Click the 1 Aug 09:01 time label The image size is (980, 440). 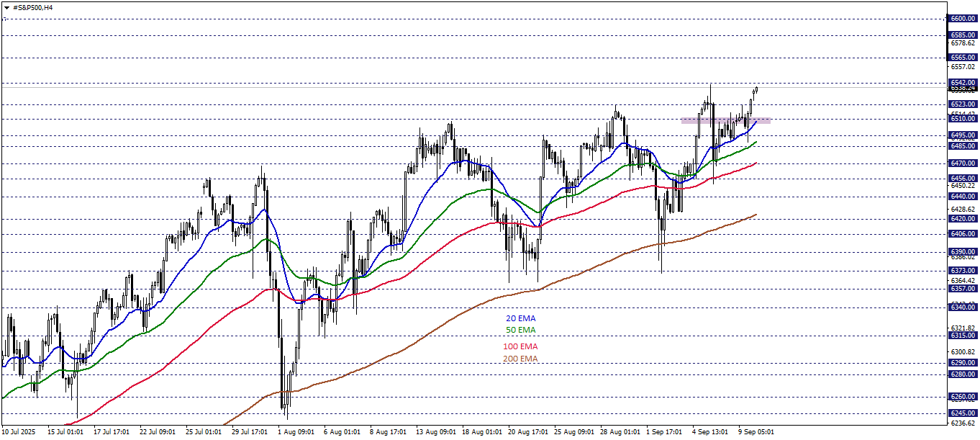coord(296,432)
